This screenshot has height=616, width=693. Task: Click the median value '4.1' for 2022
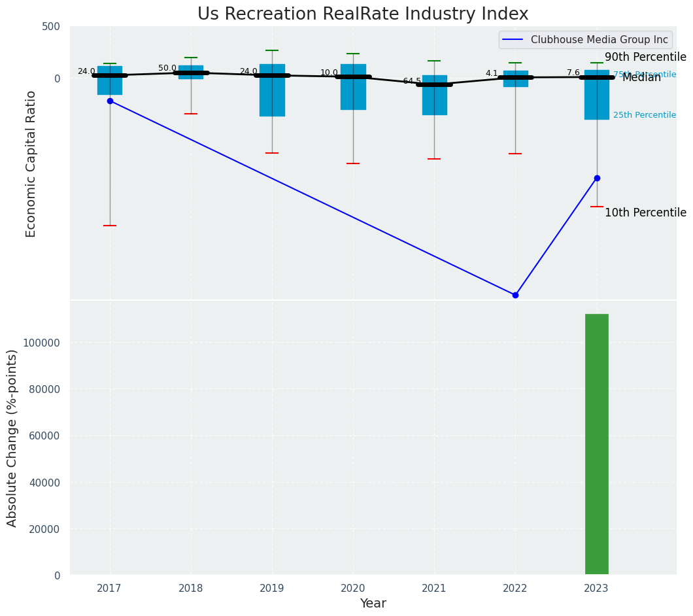[x=492, y=73]
